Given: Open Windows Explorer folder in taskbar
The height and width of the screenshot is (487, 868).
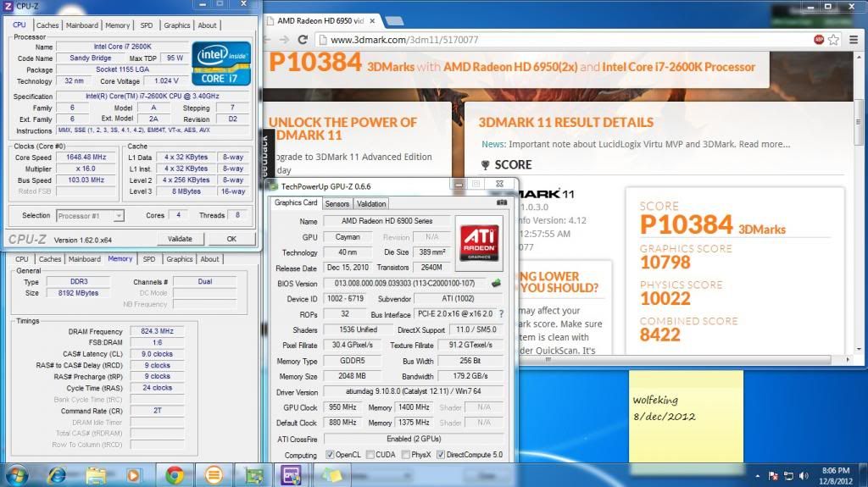Looking at the screenshot, I should click(x=96, y=475).
